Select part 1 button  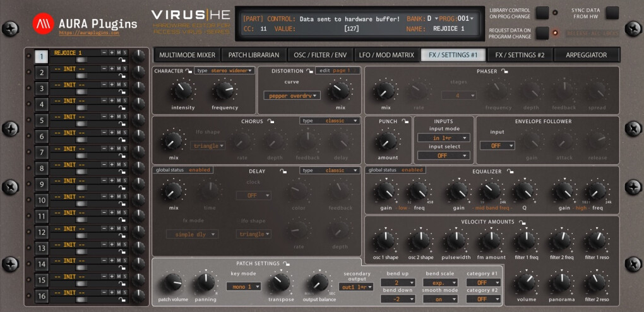[x=42, y=57]
